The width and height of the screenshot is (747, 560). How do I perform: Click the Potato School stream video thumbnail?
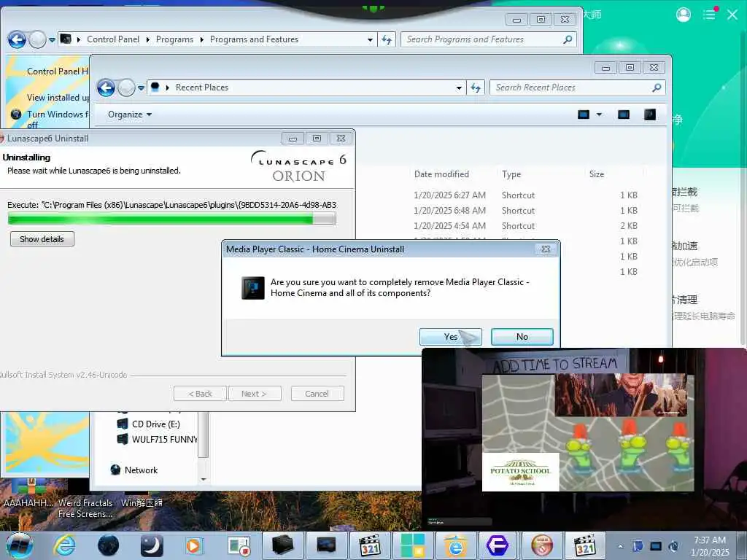click(521, 472)
